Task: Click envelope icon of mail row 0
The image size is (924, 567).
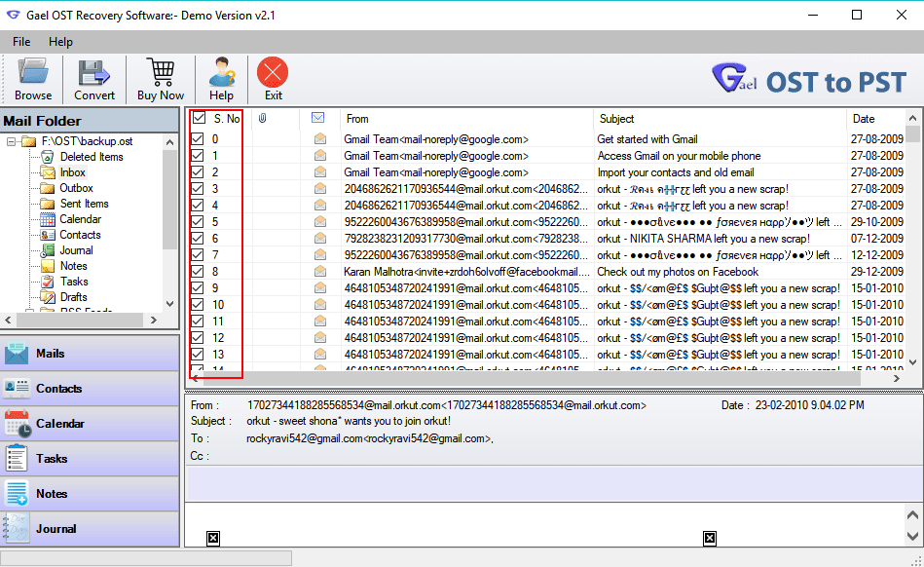Action: 320,139
